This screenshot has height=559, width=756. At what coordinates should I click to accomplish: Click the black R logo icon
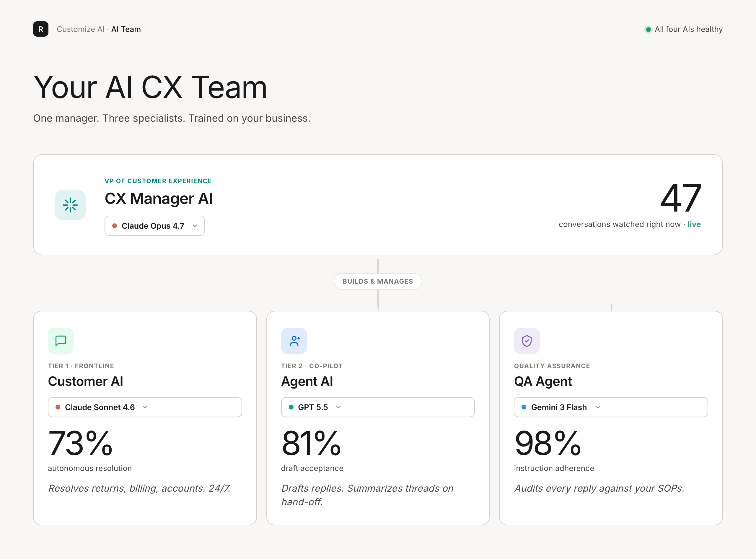pyautogui.click(x=40, y=29)
